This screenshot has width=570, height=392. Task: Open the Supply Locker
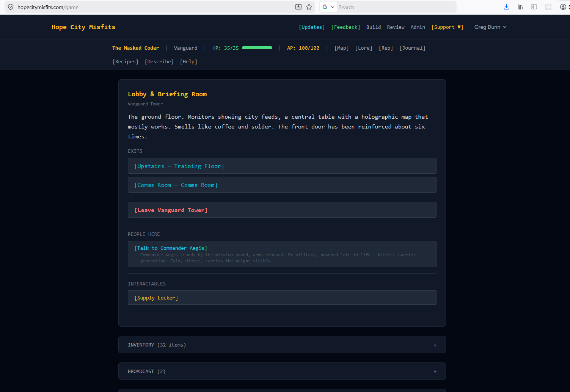156,298
